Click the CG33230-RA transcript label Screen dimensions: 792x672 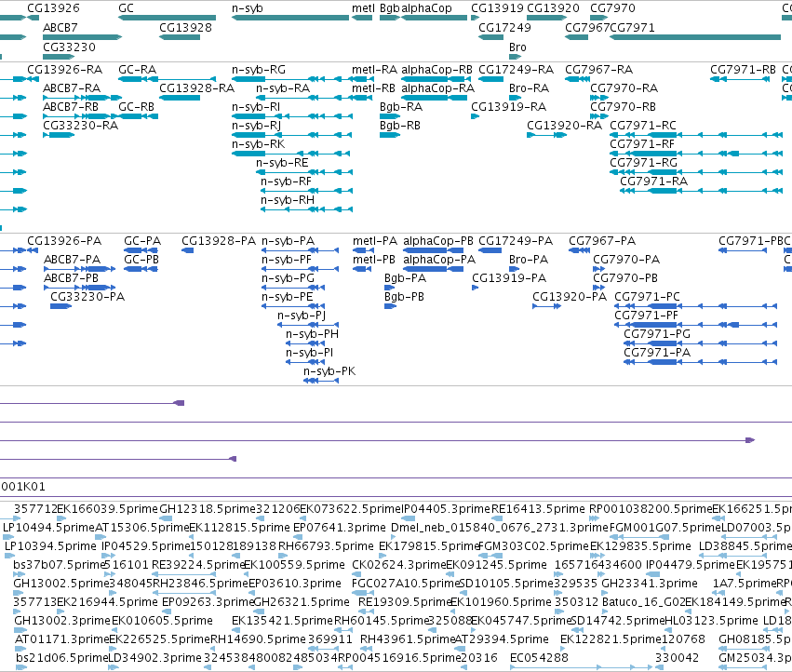coord(80,126)
